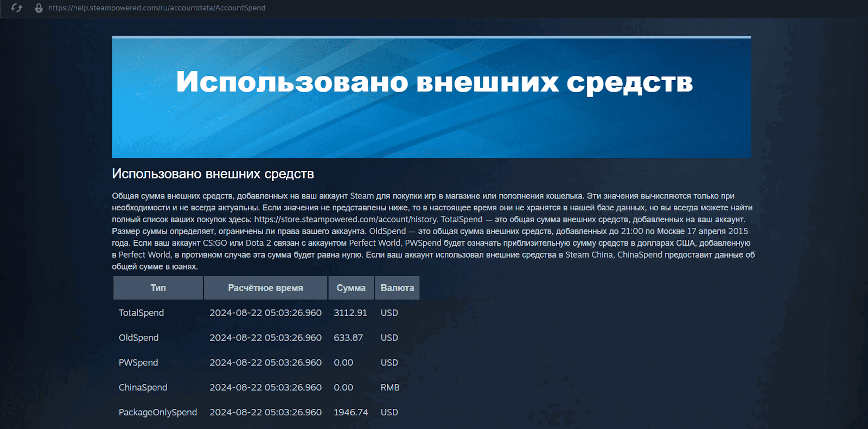Screen dimensions: 868x429
Task: Select the 'OldSpend' row label
Action: [x=138, y=338]
